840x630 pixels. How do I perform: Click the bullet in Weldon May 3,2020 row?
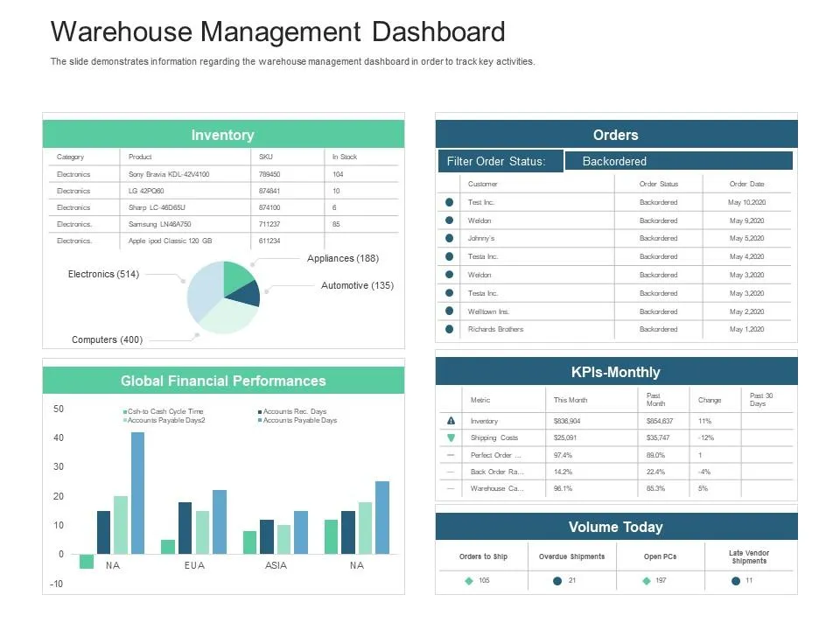pos(449,274)
